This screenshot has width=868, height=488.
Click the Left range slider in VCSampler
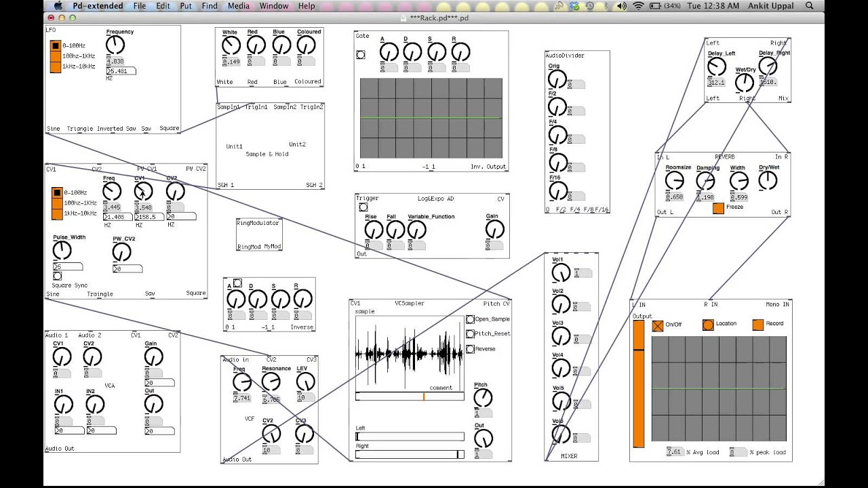click(x=410, y=436)
